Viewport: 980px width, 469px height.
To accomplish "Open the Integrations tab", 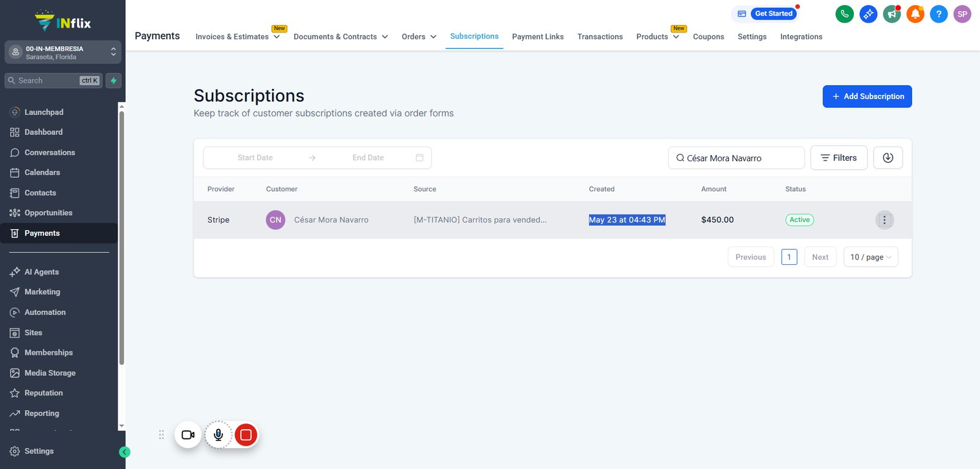I will pos(801,37).
